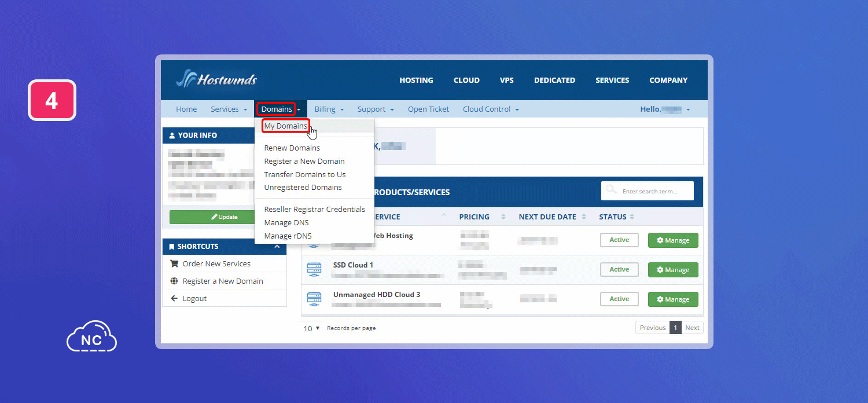Select Unregistered Domains entry
The width and height of the screenshot is (868, 403).
(x=303, y=187)
